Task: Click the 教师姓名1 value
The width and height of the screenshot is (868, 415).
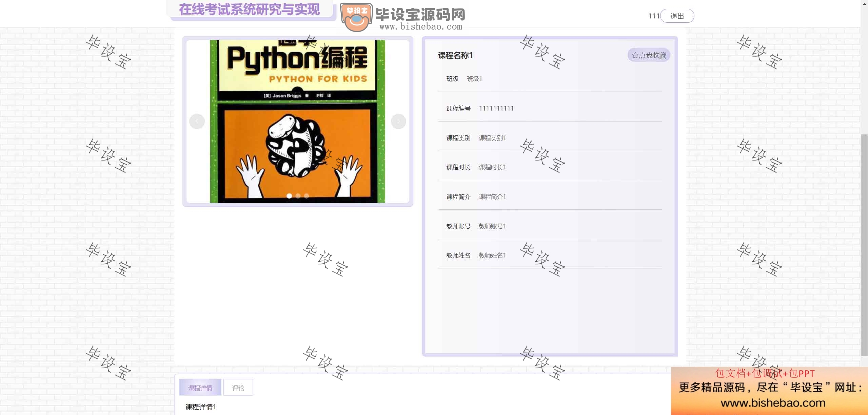Action: point(492,256)
